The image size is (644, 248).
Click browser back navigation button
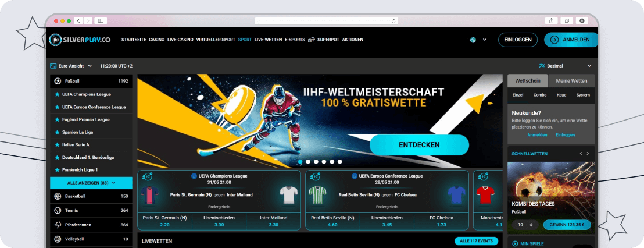click(78, 20)
